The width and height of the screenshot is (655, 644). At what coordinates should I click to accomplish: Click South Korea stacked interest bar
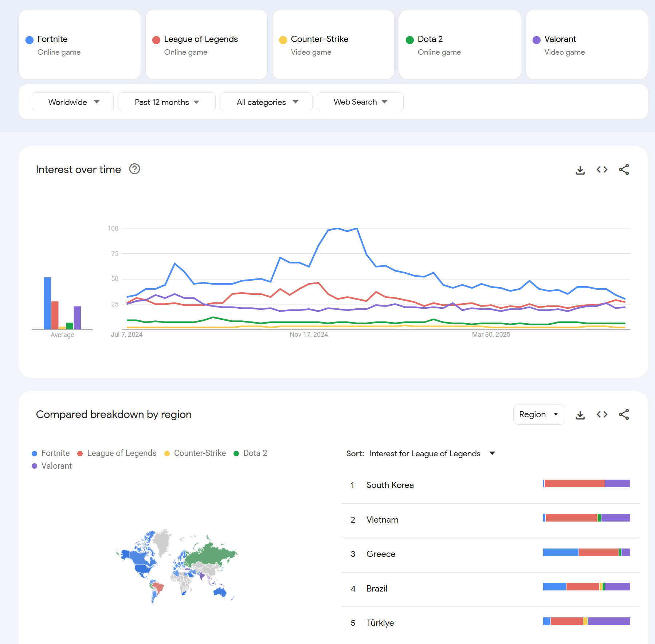pyautogui.click(x=587, y=484)
